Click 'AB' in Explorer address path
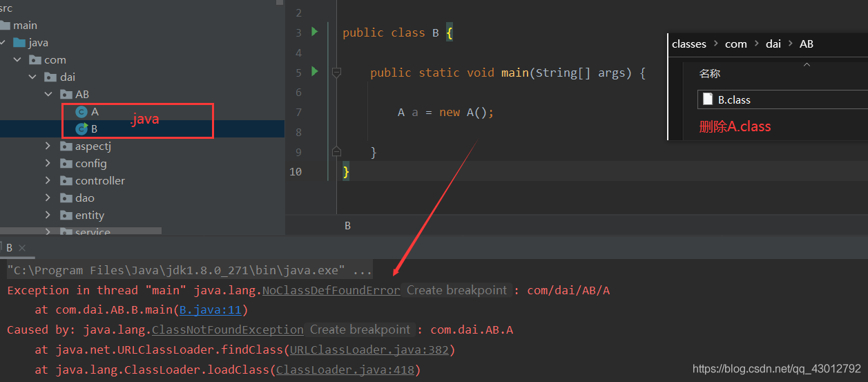 (x=807, y=44)
